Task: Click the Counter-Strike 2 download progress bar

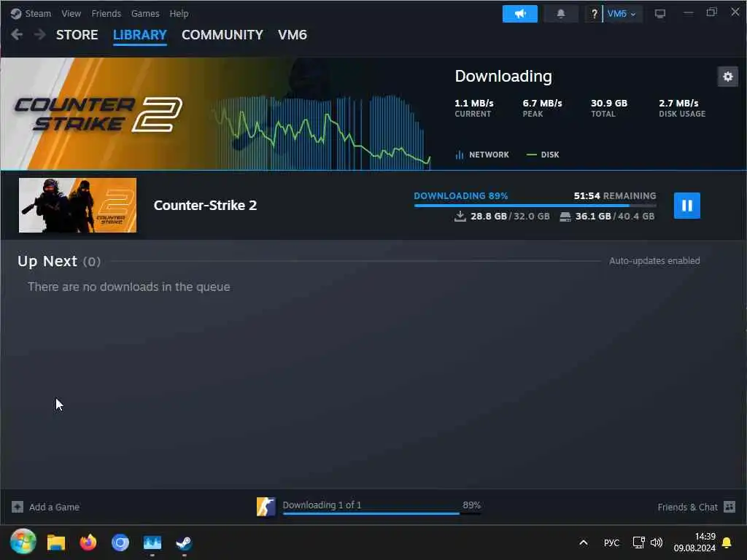Action: [535, 206]
